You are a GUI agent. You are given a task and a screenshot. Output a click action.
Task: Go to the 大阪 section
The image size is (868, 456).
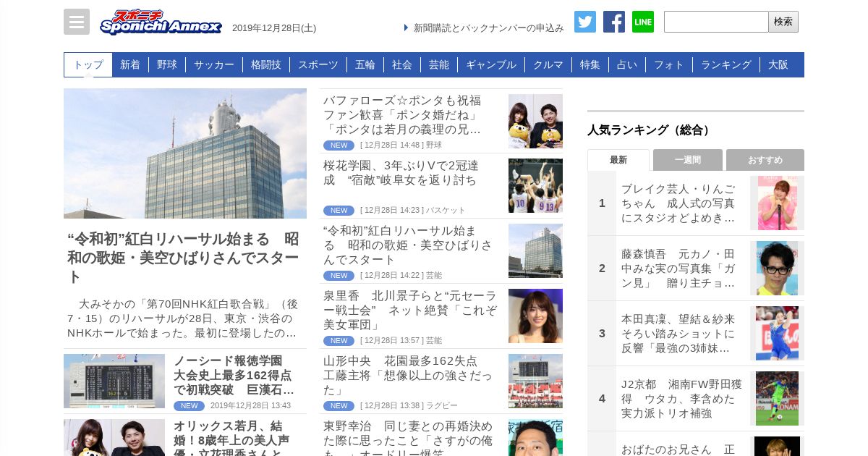point(778,64)
